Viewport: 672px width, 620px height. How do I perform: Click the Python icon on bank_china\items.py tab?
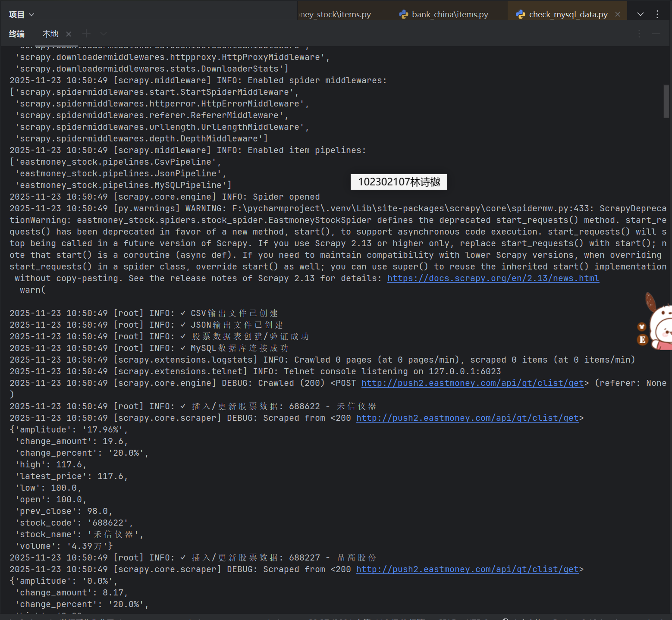(404, 14)
